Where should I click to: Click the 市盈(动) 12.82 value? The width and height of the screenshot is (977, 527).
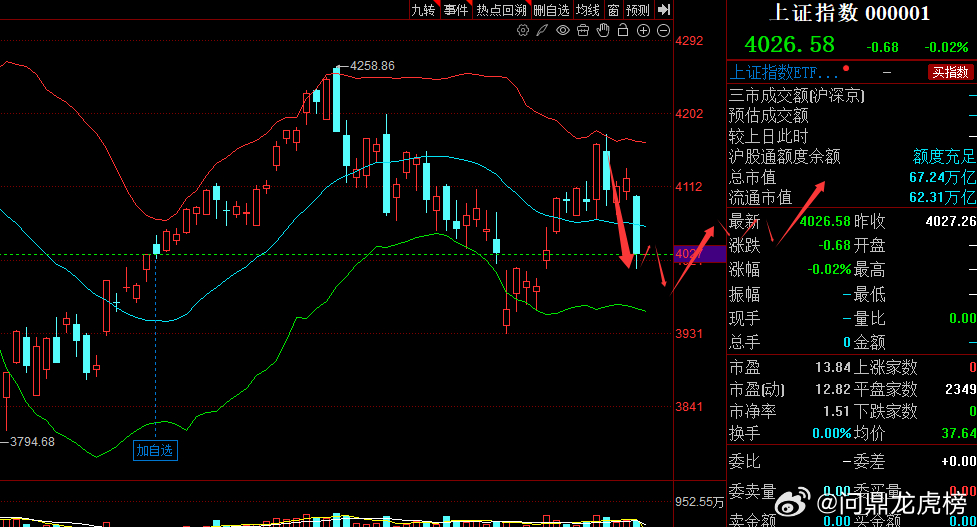[x=832, y=389]
